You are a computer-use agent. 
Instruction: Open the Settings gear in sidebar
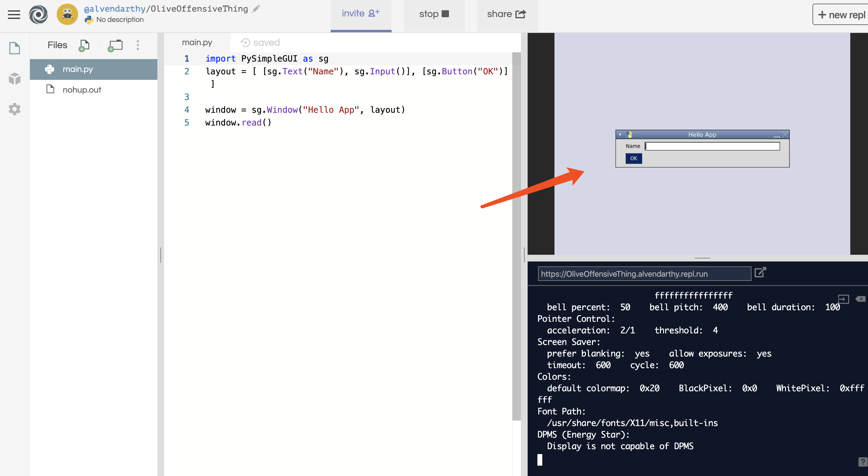15,109
